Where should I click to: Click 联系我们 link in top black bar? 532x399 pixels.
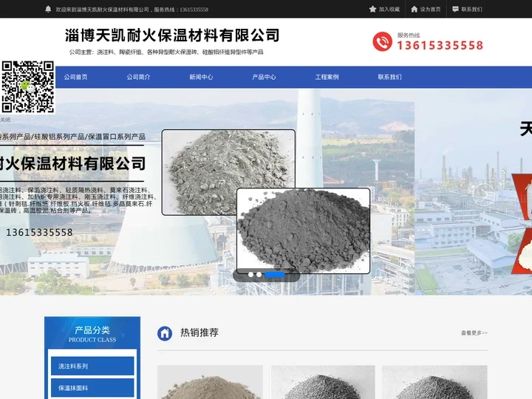(x=471, y=9)
